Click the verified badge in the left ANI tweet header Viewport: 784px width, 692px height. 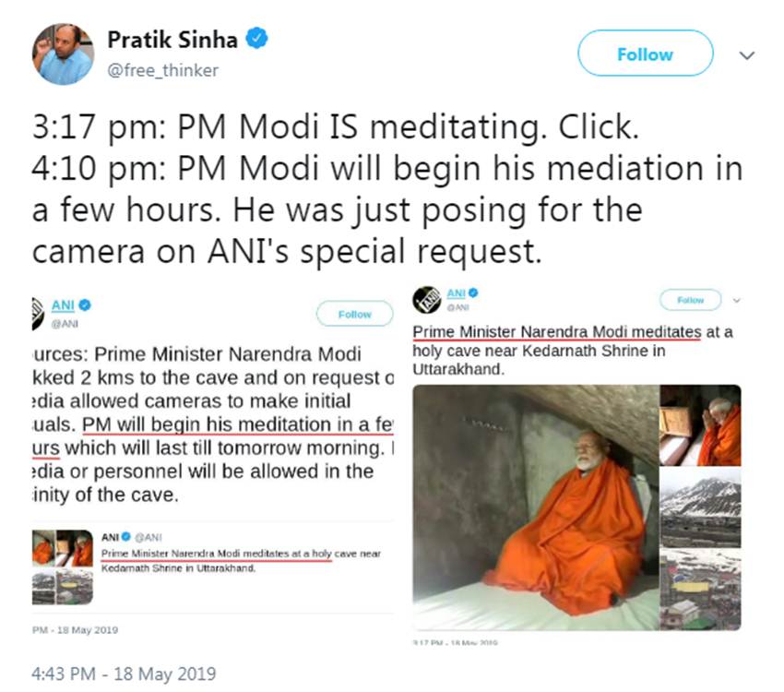click(x=84, y=304)
